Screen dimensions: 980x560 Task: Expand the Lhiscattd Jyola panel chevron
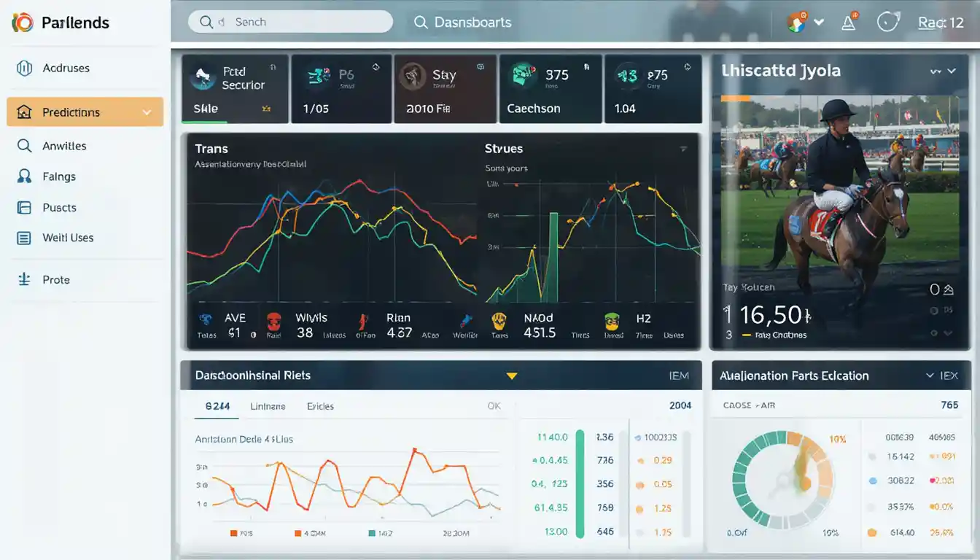[x=951, y=71]
